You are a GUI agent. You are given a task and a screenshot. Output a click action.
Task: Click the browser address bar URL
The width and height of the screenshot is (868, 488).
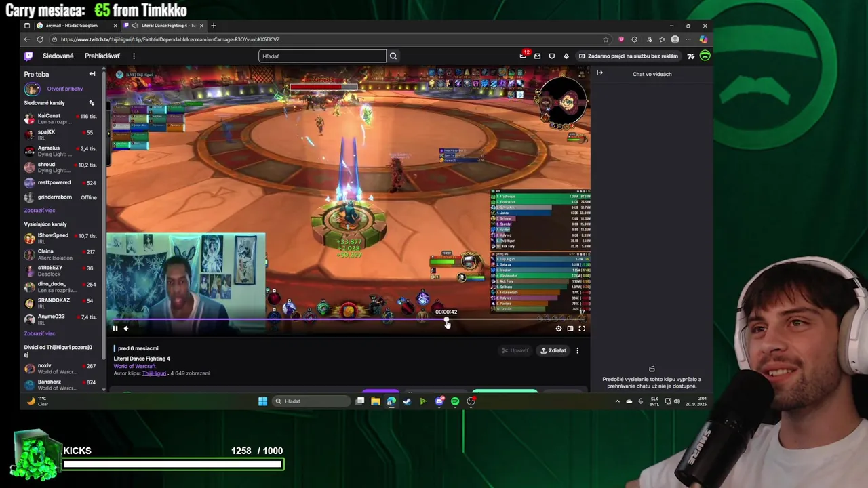170,39
